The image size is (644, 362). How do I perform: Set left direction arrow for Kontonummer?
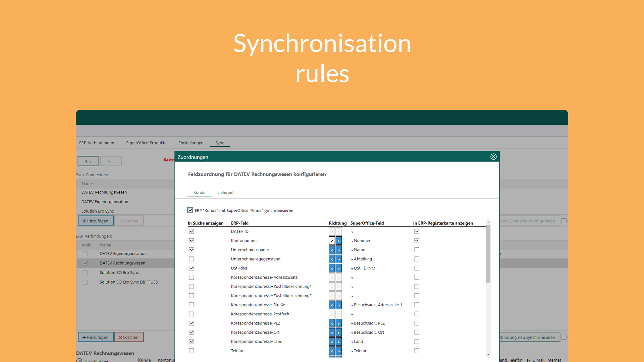(x=332, y=241)
